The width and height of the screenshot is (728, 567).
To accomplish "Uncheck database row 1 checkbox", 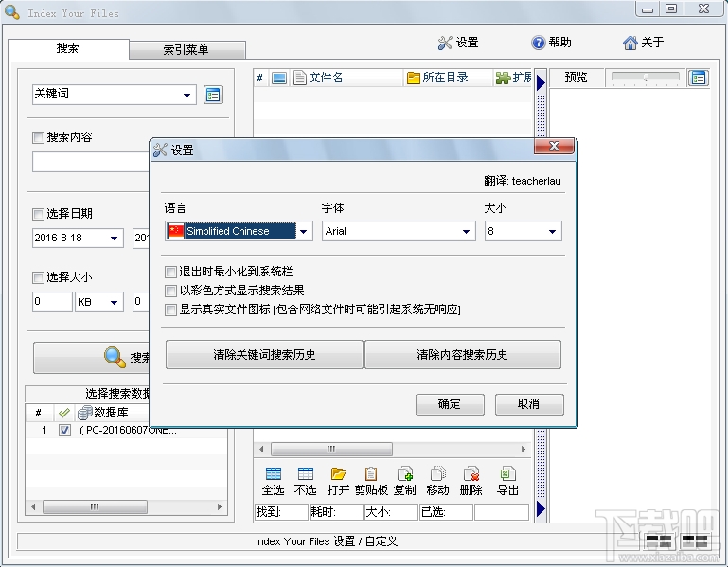I will point(64,430).
